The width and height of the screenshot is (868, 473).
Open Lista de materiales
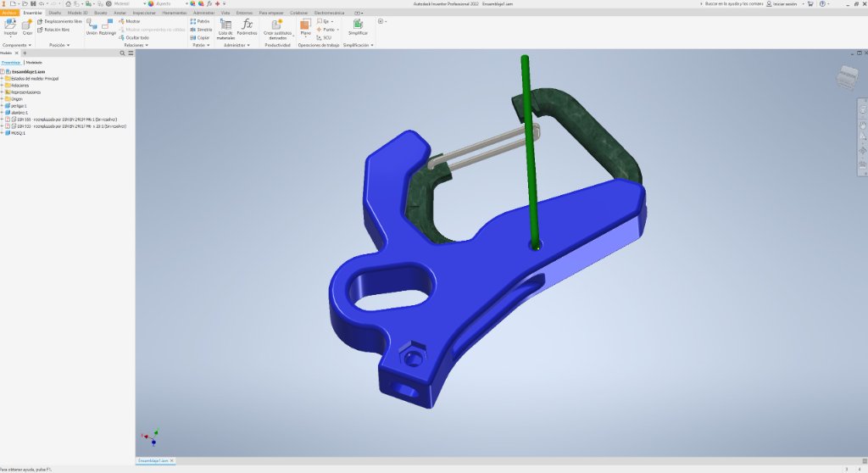coord(225,28)
